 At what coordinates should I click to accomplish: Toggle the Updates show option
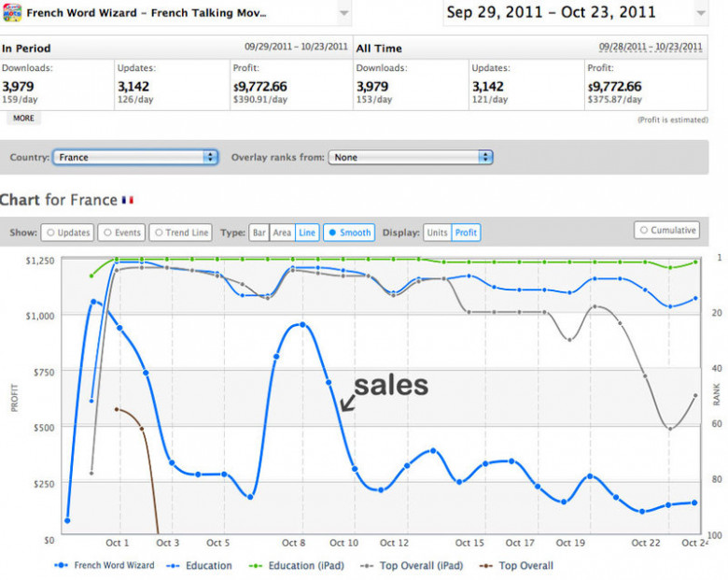coord(68,233)
